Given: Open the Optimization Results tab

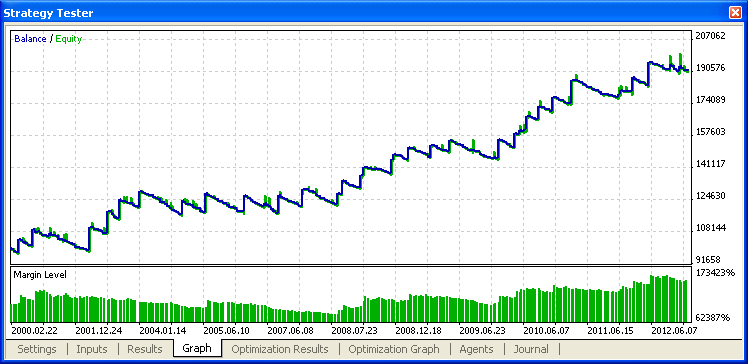Looking at the screenshot, I should (x=280, y=349).
